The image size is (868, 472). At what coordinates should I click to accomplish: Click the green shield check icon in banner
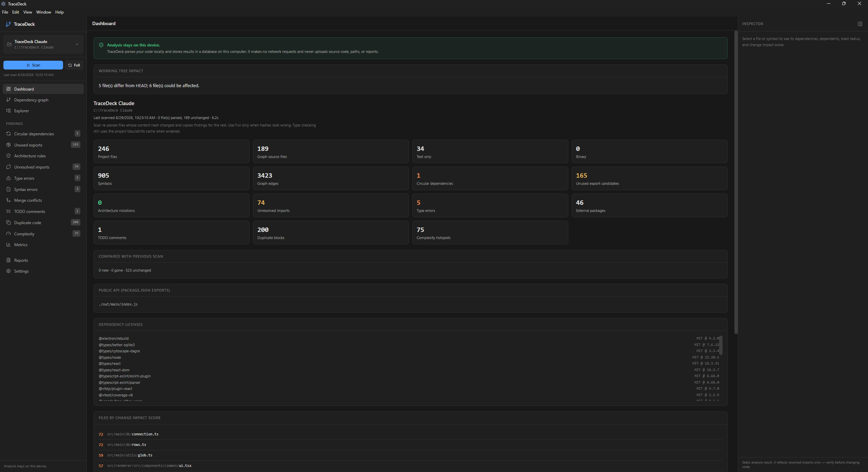pyautogui.click(x=101, y=45)
